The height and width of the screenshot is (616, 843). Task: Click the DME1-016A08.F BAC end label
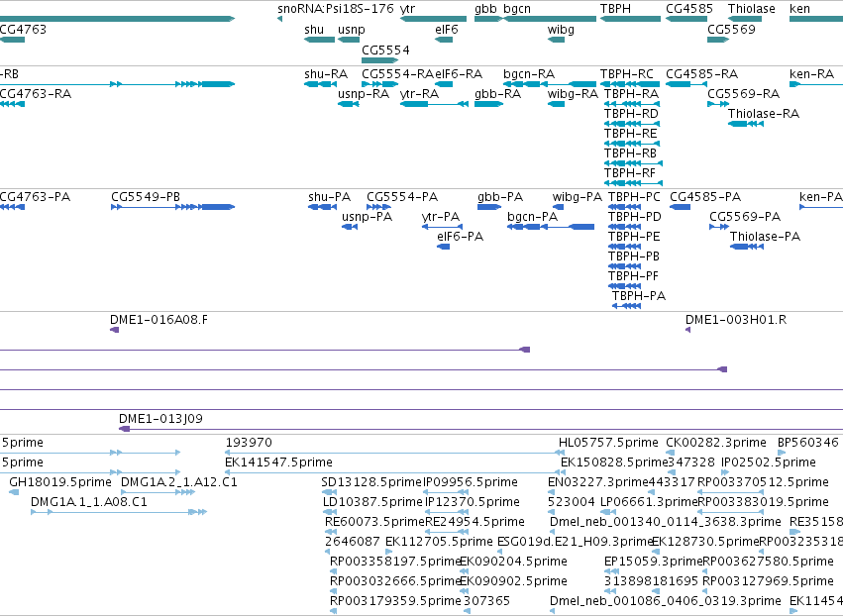point(158,319)
